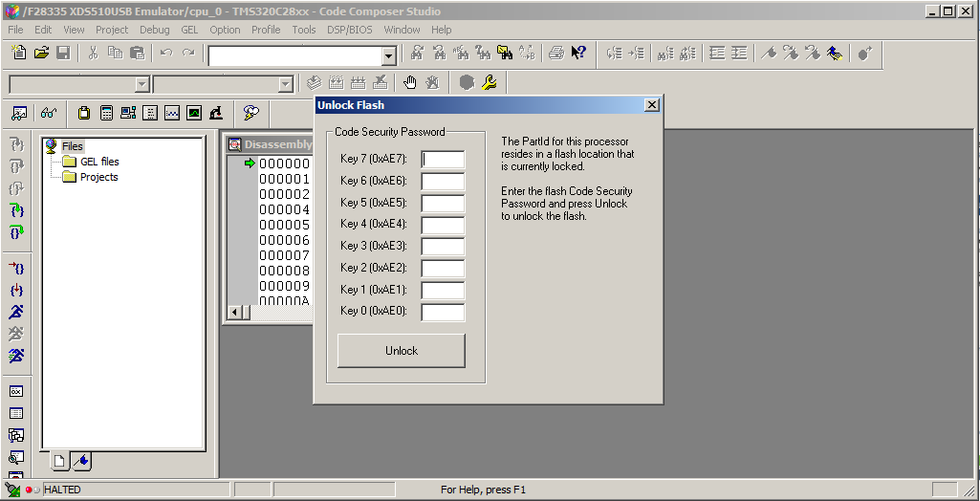Click the Unlock button

pyautogui.click(x=402, y=351)
